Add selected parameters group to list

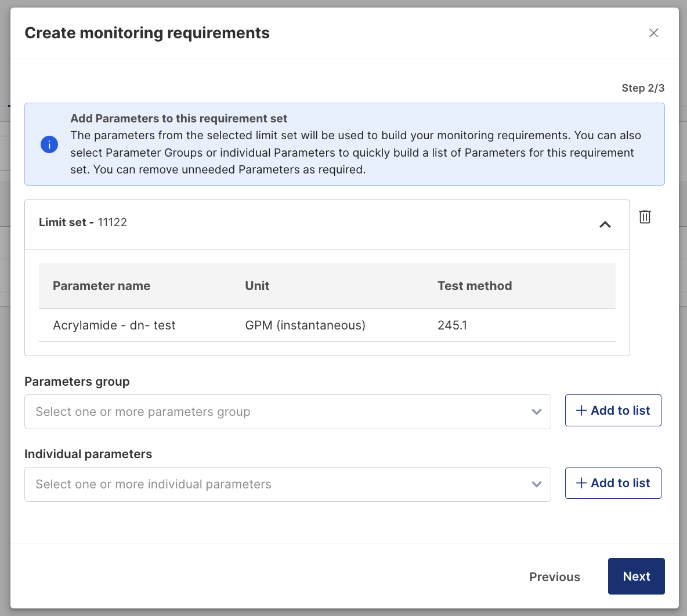pyautogui.click(x=613, y=411)
